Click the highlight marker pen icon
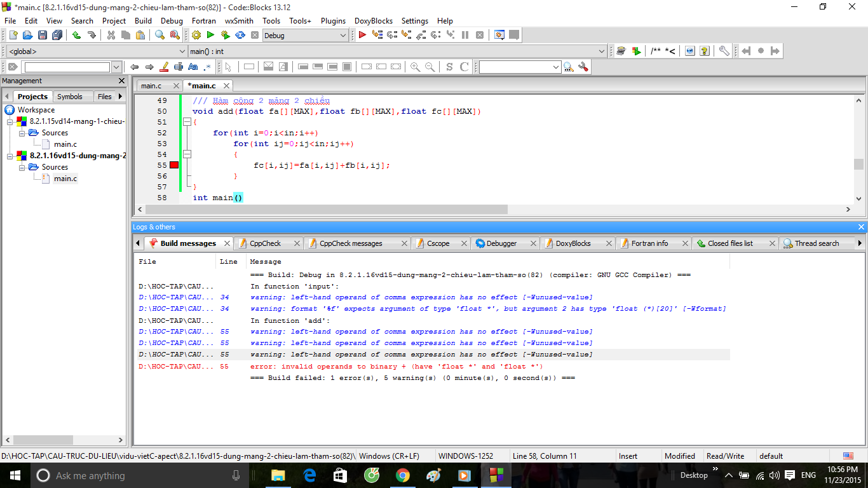Viewport: 868px width, 488px height. coord(164,67)
